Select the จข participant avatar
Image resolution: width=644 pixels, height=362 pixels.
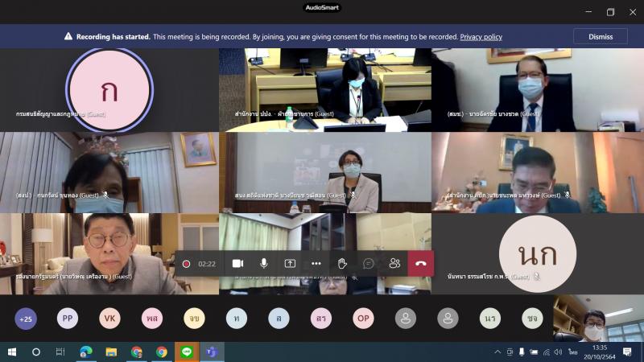tap(194, 318)
